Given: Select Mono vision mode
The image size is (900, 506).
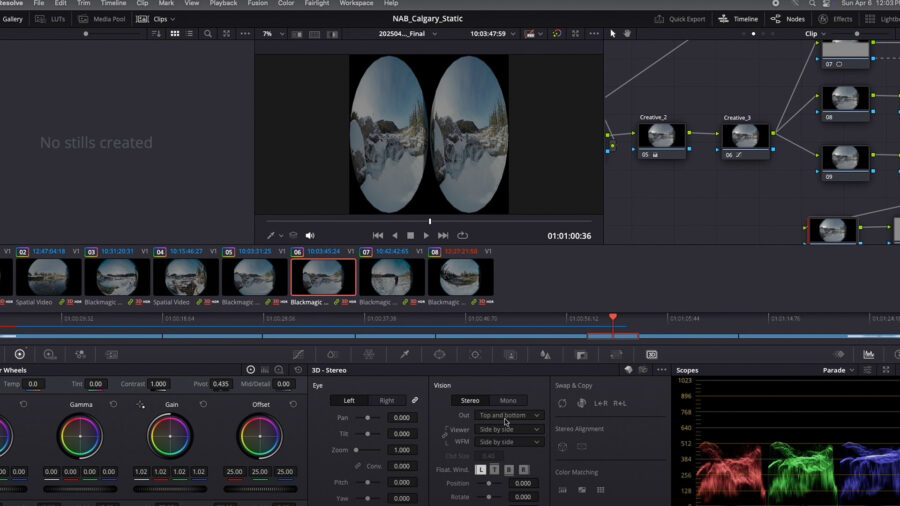Looking at the screenshot, I should point(508,400).
